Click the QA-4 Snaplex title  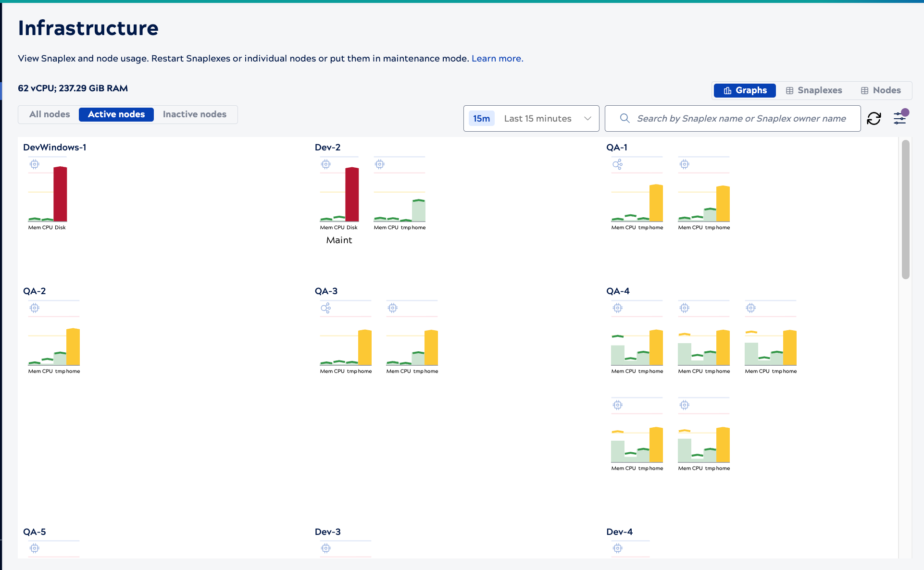618,291
